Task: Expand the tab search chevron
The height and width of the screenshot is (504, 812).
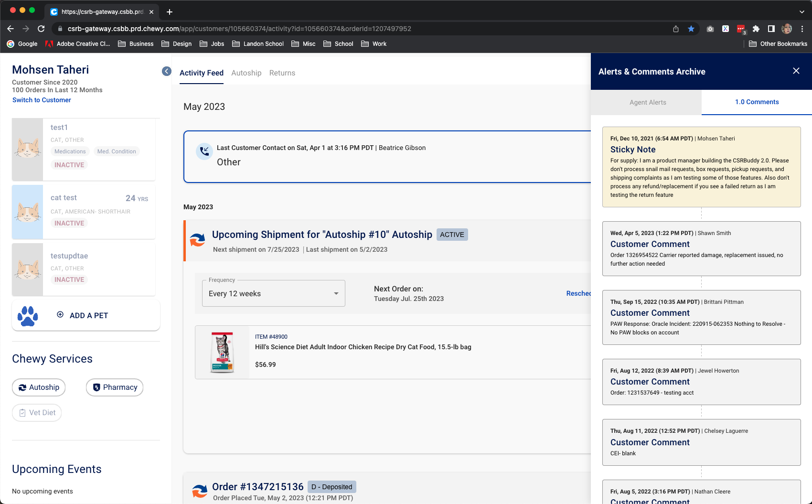Action: tap(801, 12)
